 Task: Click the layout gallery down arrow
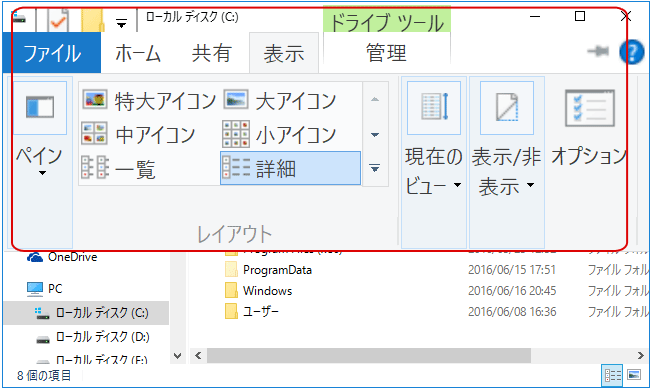pyautogui.click(x=375, y=135)
